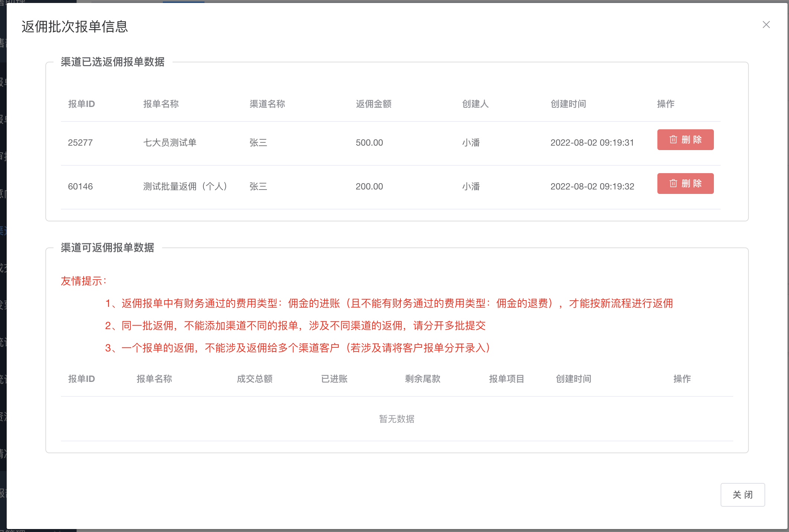Select the 七大员测试单 order name cell

[x=170, y=143]
